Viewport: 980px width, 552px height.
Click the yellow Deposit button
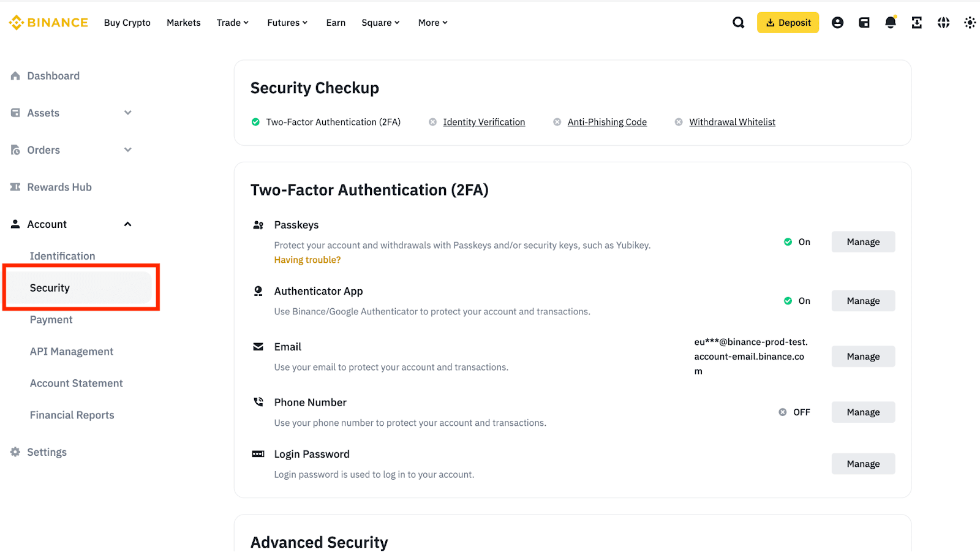point(788,23)
